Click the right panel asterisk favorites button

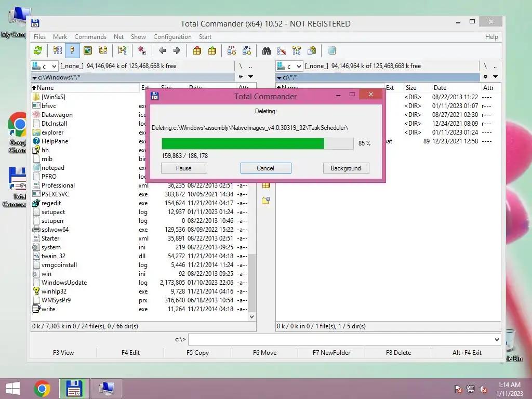[x=486, y=77]
